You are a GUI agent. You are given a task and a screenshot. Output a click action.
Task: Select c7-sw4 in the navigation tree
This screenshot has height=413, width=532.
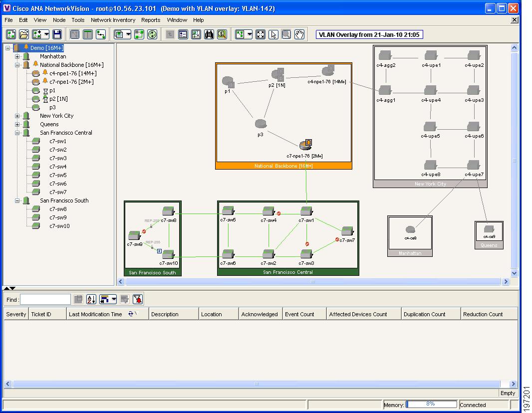click(58, 167)
